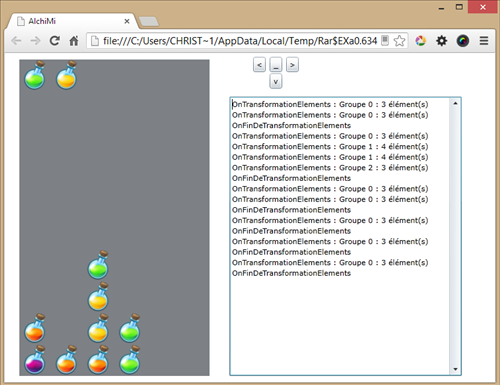
Task: Click the address bar URL field
Action: pos(239,41)
